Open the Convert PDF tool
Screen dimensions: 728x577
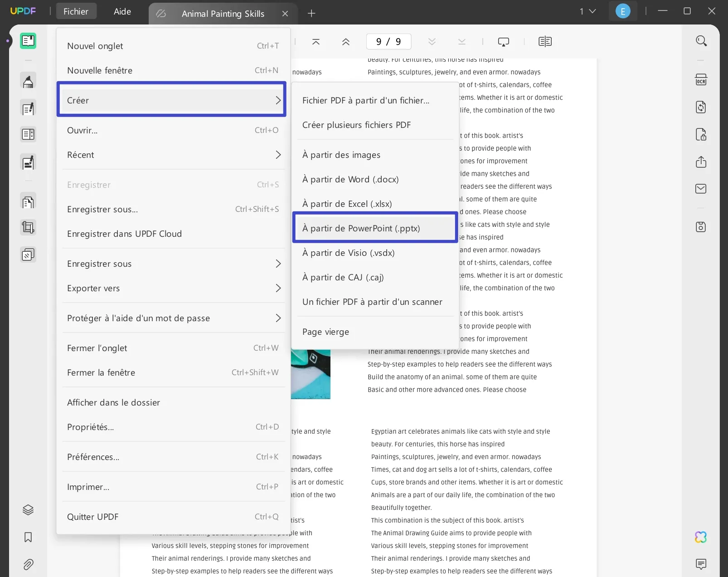click(701, 107)
